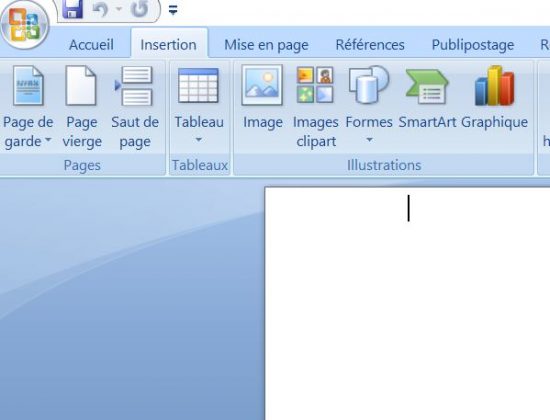Click the Illustrations group label

[384, 165]
